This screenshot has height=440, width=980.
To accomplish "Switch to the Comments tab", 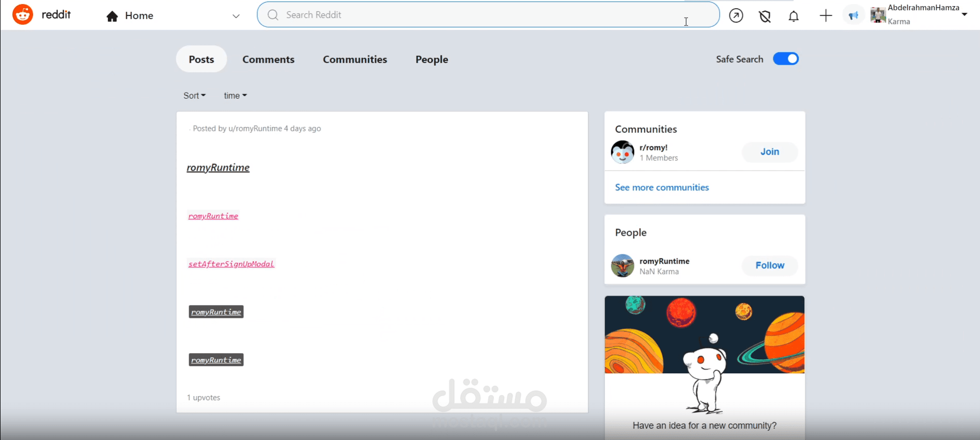I will [x=269, y=59].
